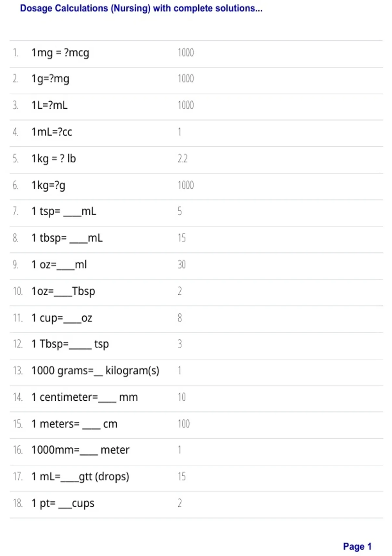Click the answer 30 for 1 oz in ml
Screen dimensions: 392x556
182,264
